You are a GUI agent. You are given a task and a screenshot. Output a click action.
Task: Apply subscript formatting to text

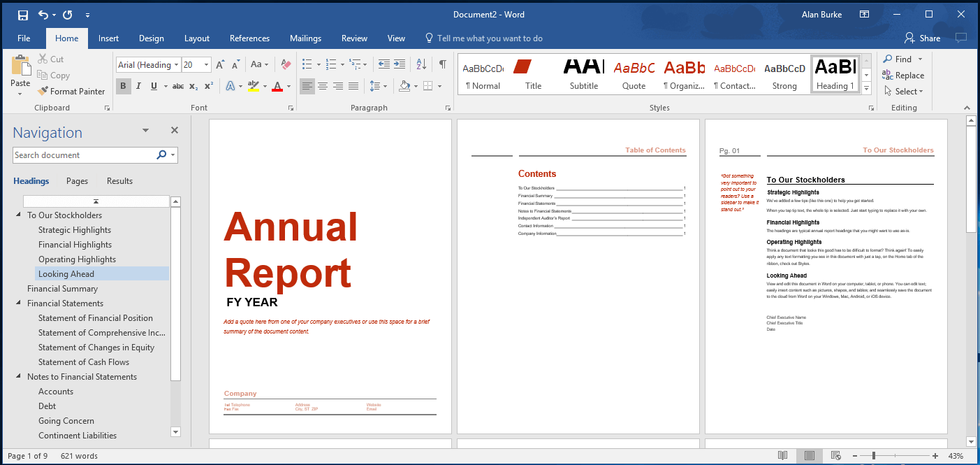point(193,85)
